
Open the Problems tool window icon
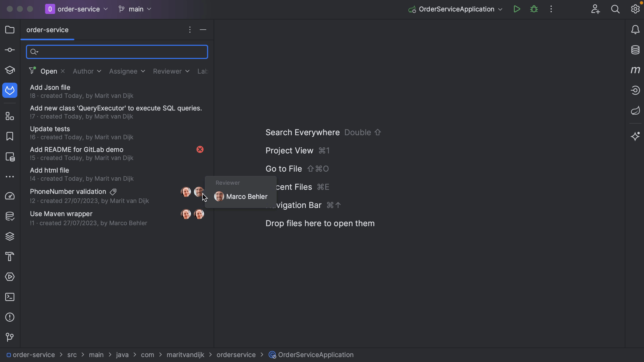coord(10,317)
